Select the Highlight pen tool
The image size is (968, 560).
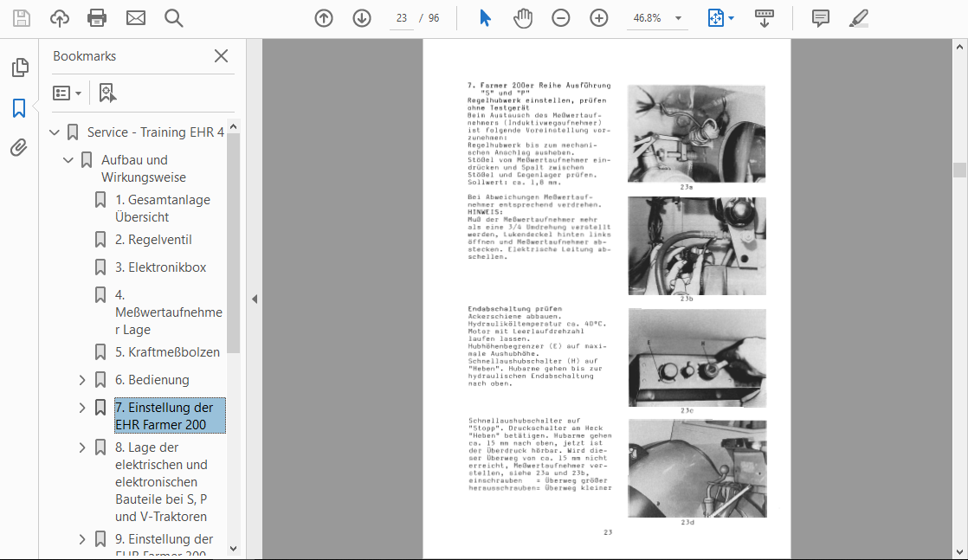859,18
